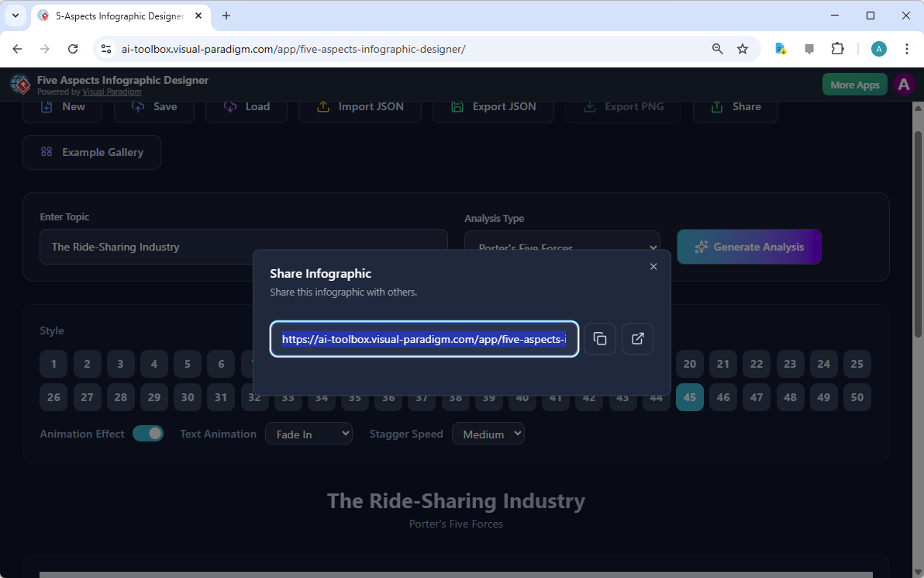The image size is (924, 578).
Task: Click the New document icon
Action: point(62,106)
